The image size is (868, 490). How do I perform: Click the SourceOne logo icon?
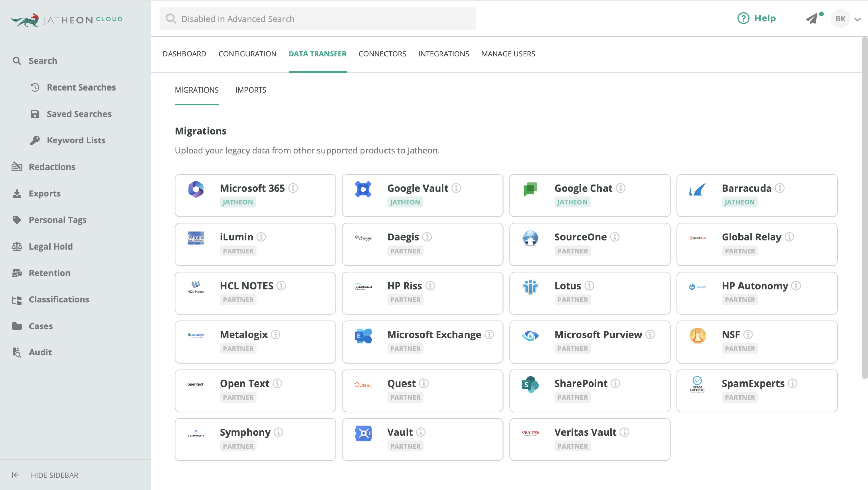[530, 238]
